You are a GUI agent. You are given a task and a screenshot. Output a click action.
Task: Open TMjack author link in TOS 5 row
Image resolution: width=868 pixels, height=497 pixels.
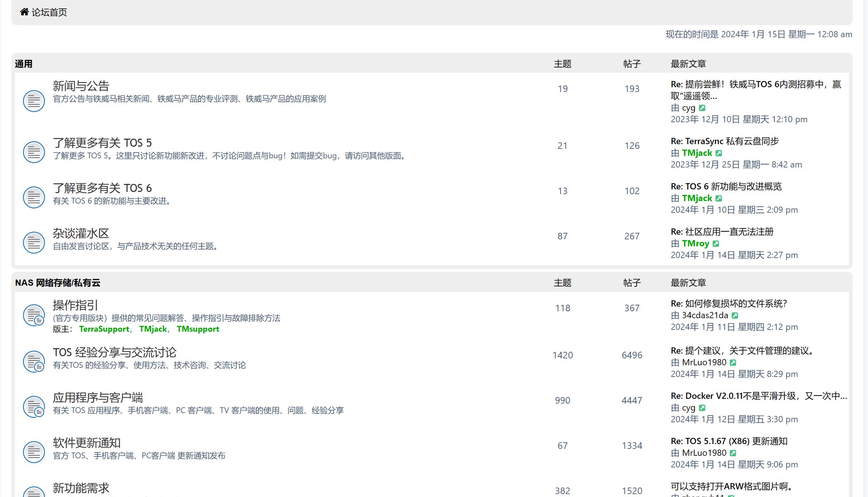pos(697,153)
